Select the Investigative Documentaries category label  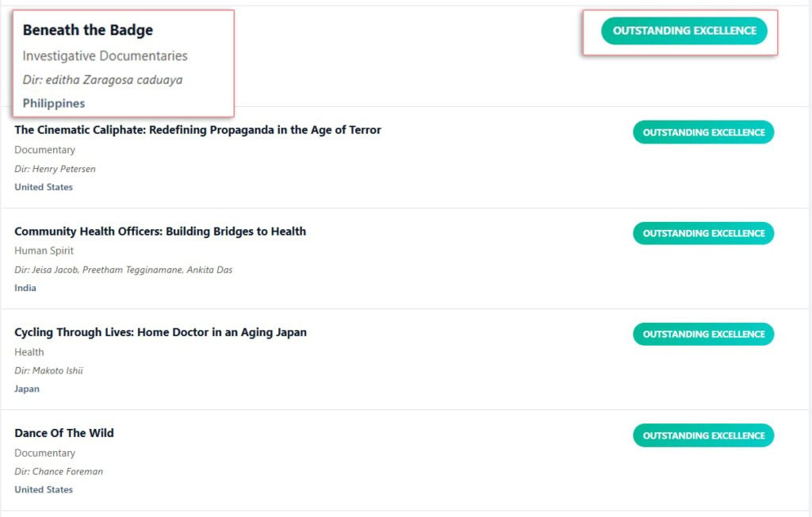pos(105,56)
